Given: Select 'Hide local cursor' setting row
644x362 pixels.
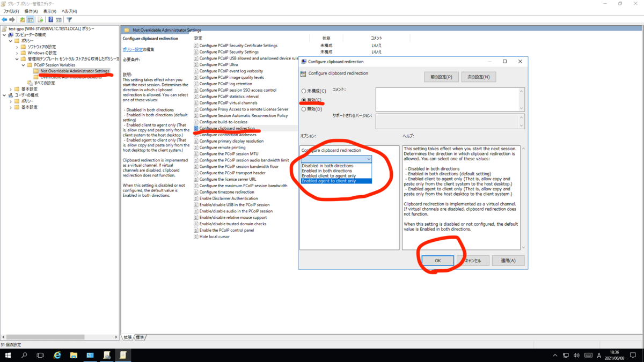Looking at the screenshot, I should click(214, 237).
